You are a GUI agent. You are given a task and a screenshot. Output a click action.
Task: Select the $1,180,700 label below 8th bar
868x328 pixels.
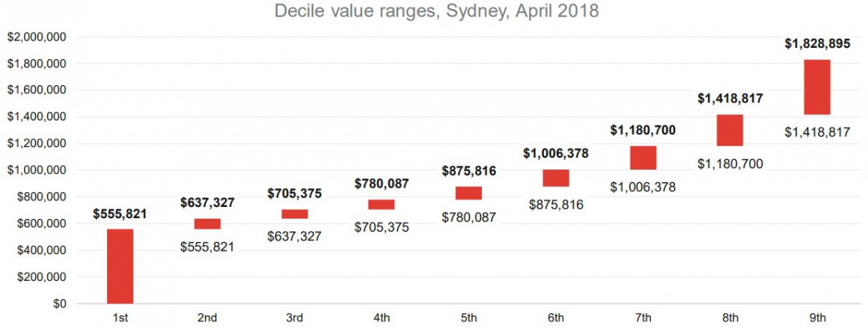730,163
